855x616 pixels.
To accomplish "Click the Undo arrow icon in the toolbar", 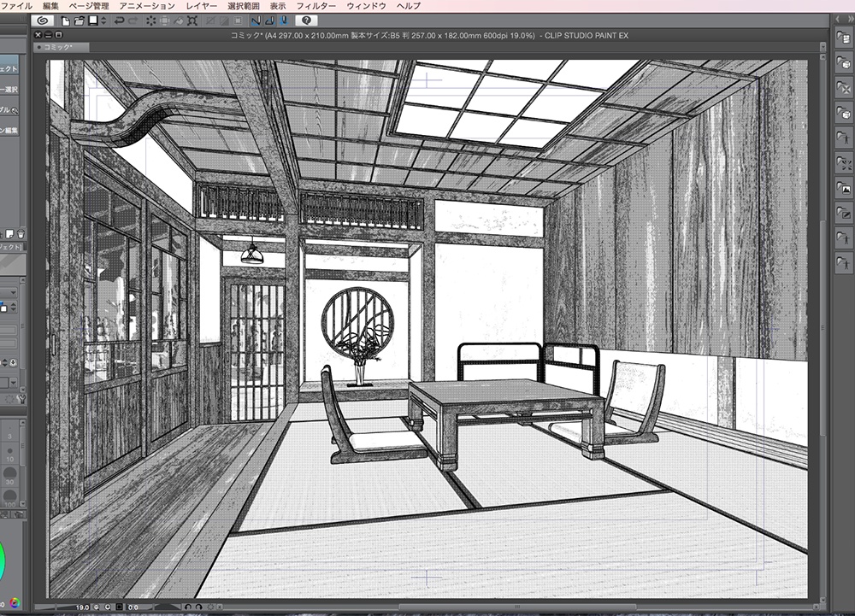I will click(x=121, y=22).
